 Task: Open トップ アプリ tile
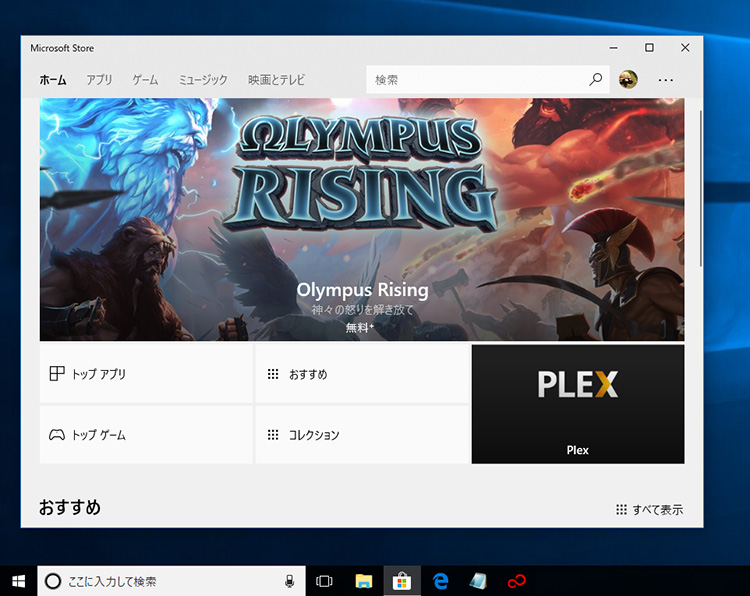146,374
